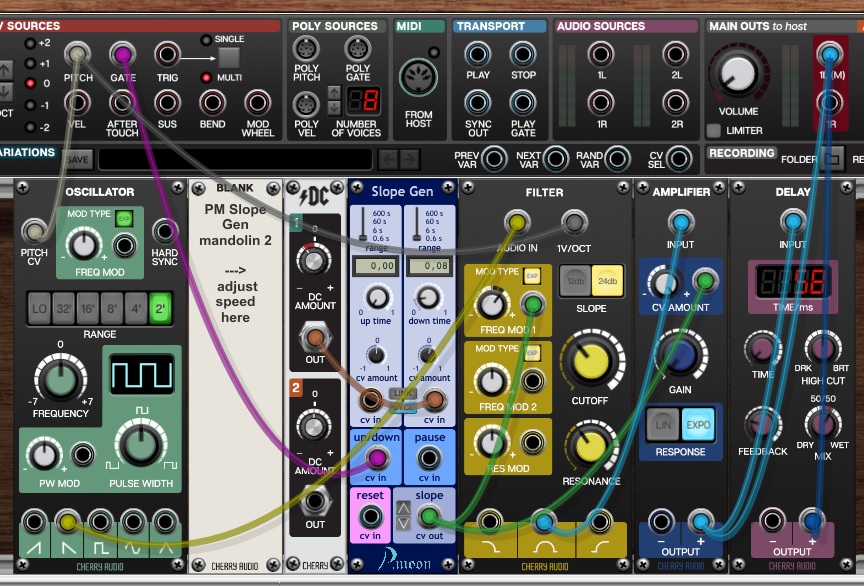Click the Transport PLAY jack
Viewport: 864px width, 586px height.
[478, 55]
